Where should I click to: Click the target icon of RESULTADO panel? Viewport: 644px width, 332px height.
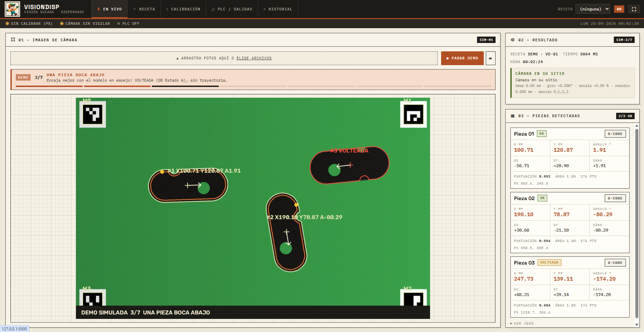pos(513,40)
